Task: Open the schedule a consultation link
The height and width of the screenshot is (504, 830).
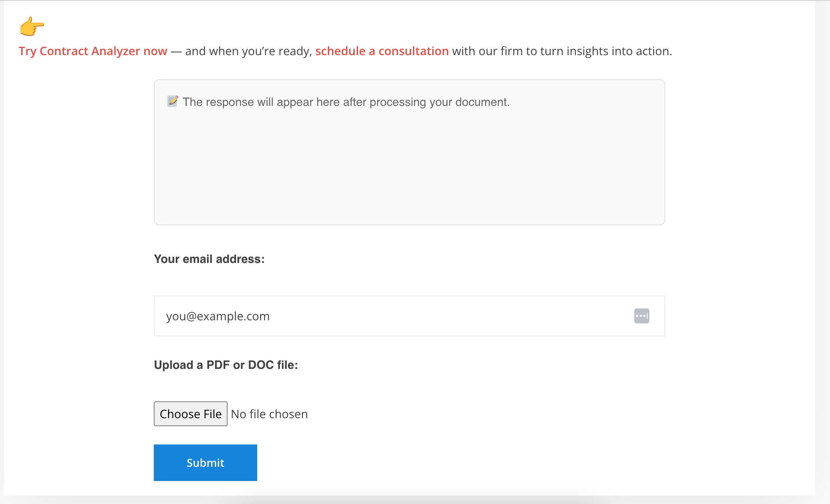Action: click(382, 51)
